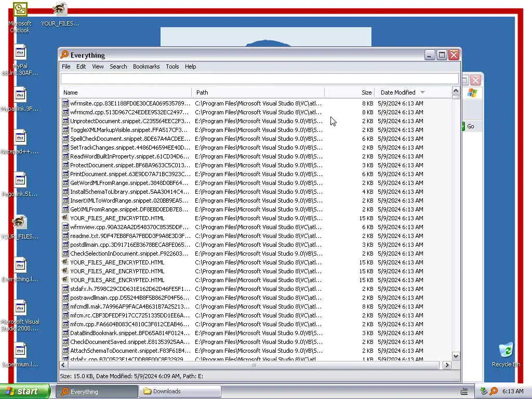Select the DataBindBookmark.snippet file name
Image resolution: width=532 pixels, height=399 pixels.
click(x=130, y=333)
